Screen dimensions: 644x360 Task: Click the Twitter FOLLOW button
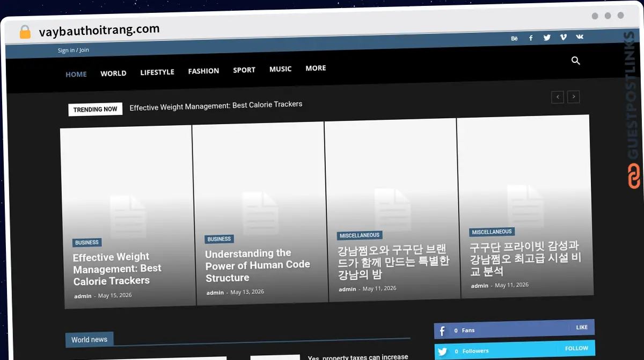pyautogui.click(x=576, y=348)
